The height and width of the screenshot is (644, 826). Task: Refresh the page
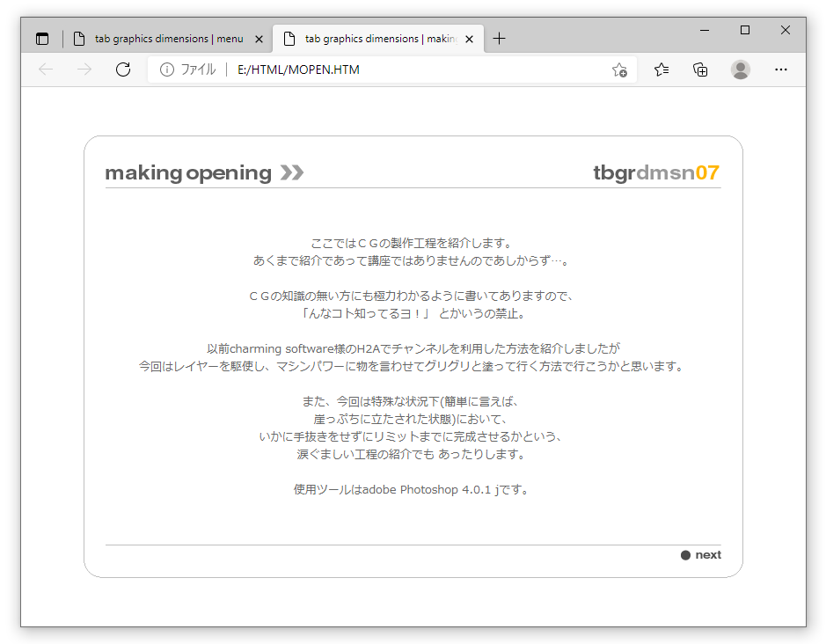(x=123, y=70)
